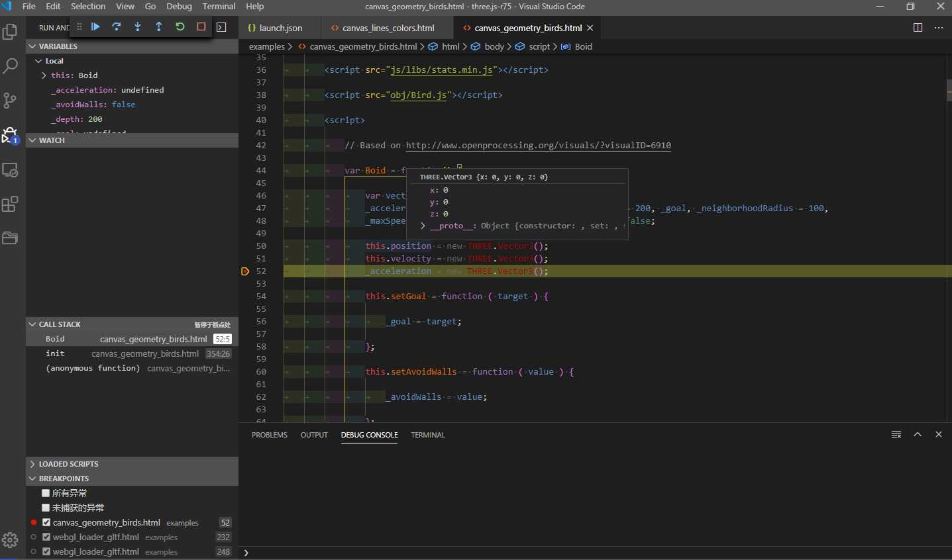Image resolution: width=952 pixels, height=560 pixels.
Task: Click the debug toolbar drag handle
Action: (79, 26)
